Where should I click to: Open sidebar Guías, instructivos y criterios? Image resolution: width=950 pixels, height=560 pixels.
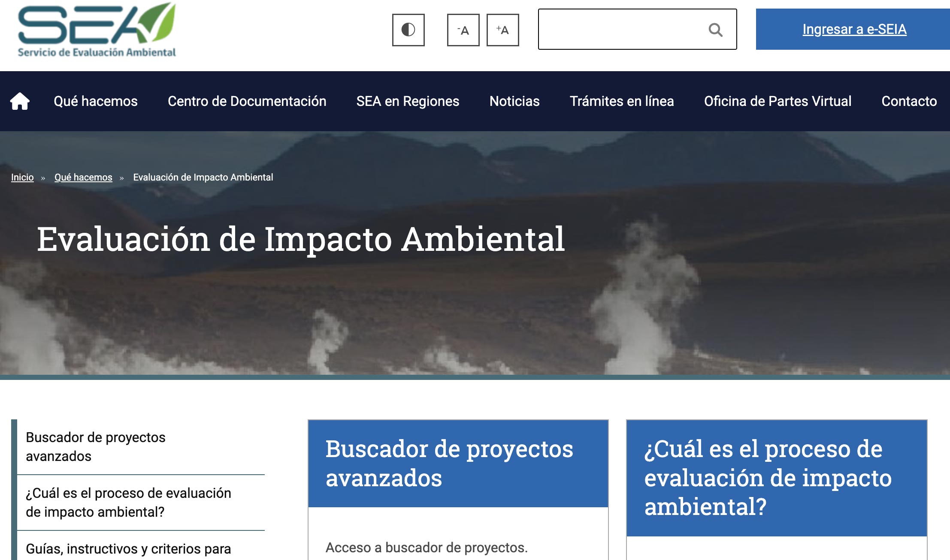141,546
